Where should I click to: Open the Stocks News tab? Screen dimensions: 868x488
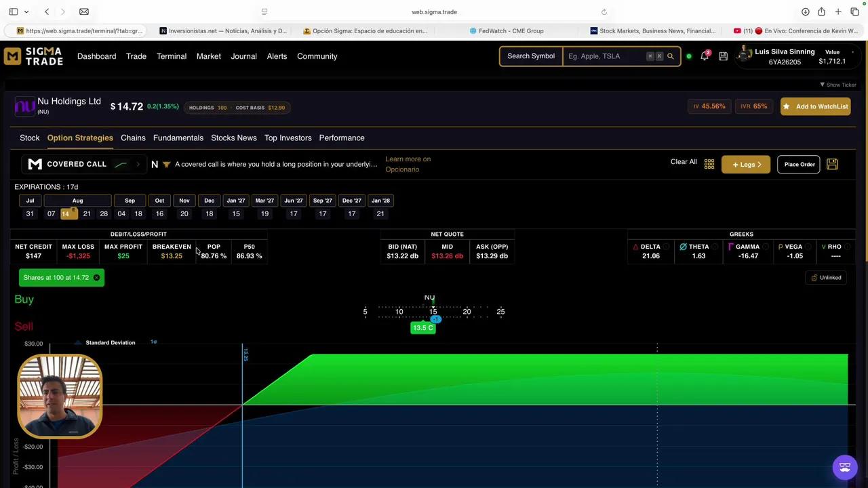(234, 138)
